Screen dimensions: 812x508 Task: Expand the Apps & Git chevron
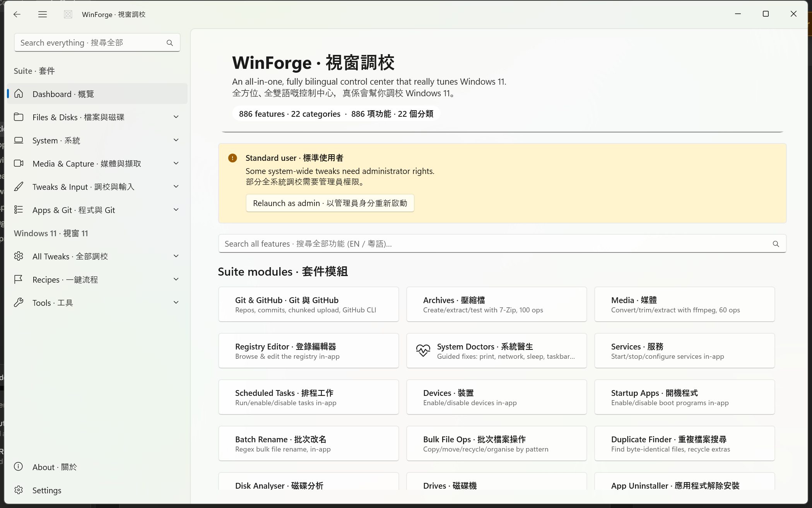[176, 210]
